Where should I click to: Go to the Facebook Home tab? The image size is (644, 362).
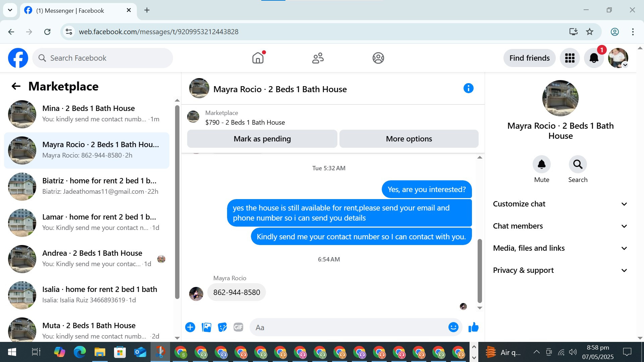click(x=258, y=58)
